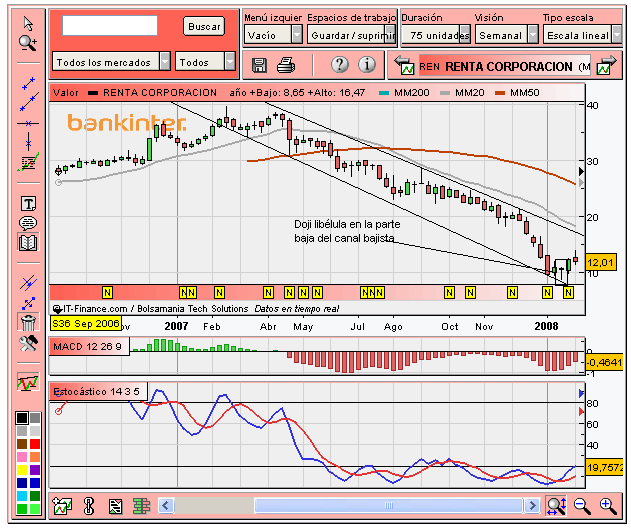The image size is (631, 528).
Task: Pick the red color swatch
Action: (x=35, y=444)
